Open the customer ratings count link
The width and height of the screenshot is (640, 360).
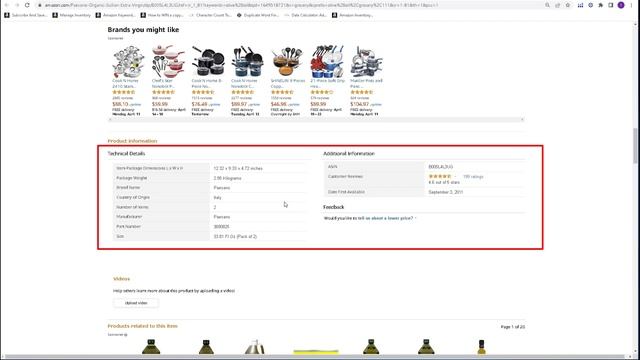[x=473, y=177]
